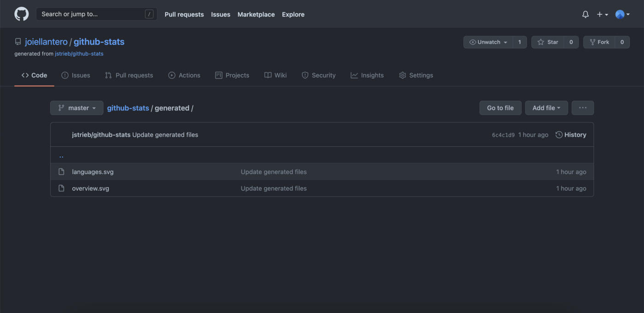Open the user avatar menu
644x313 pixels.
point(622,15)
